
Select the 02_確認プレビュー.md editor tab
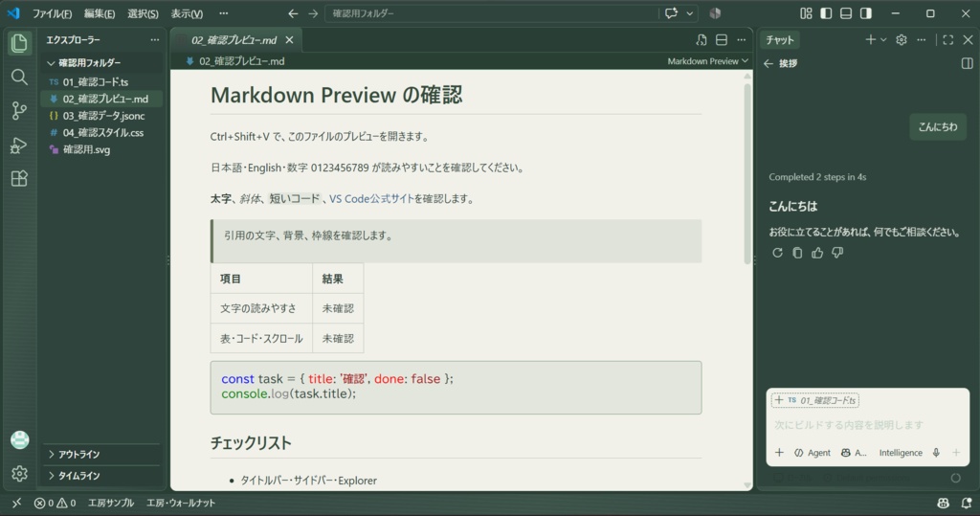click(235, 40)
